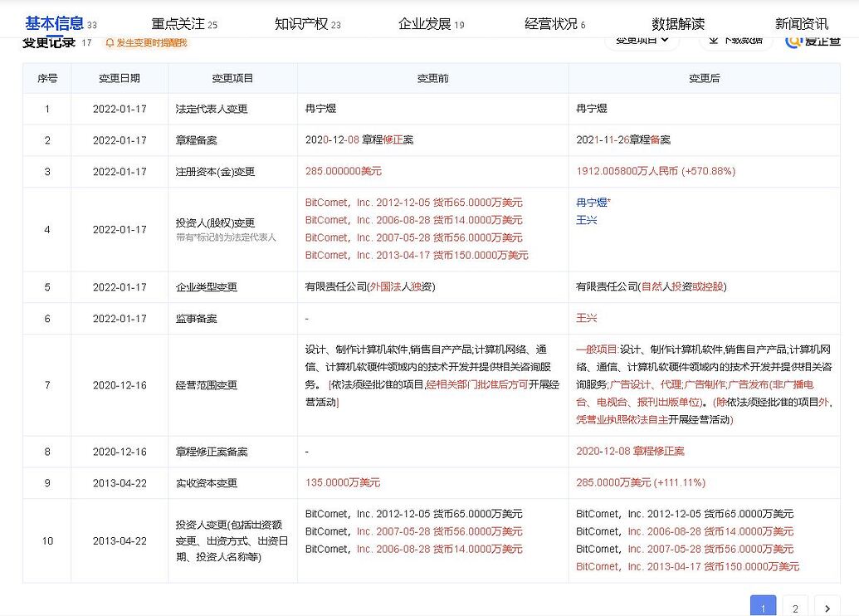Click the 爱企查 logo icon

click(x=793, y=40)
